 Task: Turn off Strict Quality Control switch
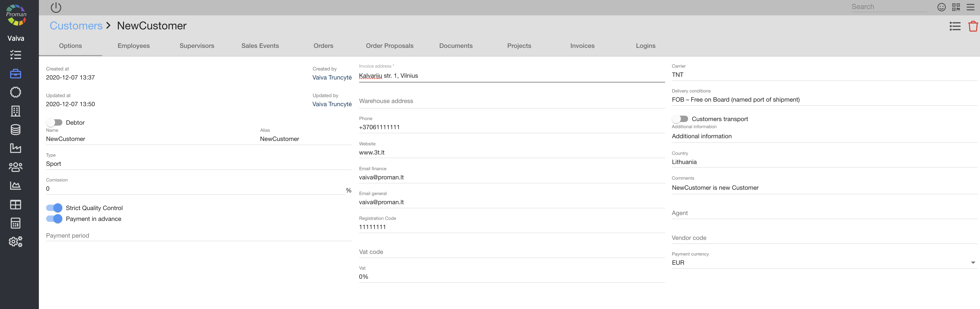(54, 208)
